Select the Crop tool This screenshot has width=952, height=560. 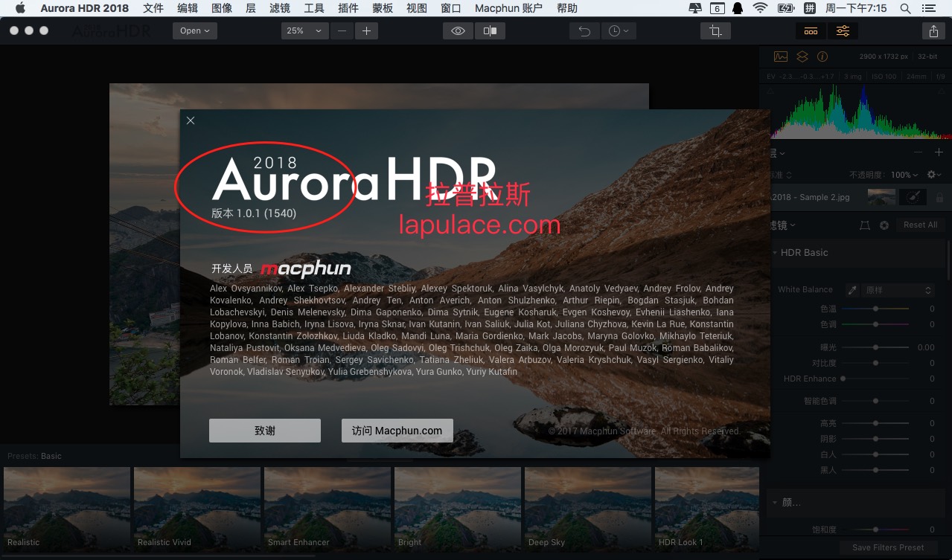pyautogui.click(x=715, y=31)
